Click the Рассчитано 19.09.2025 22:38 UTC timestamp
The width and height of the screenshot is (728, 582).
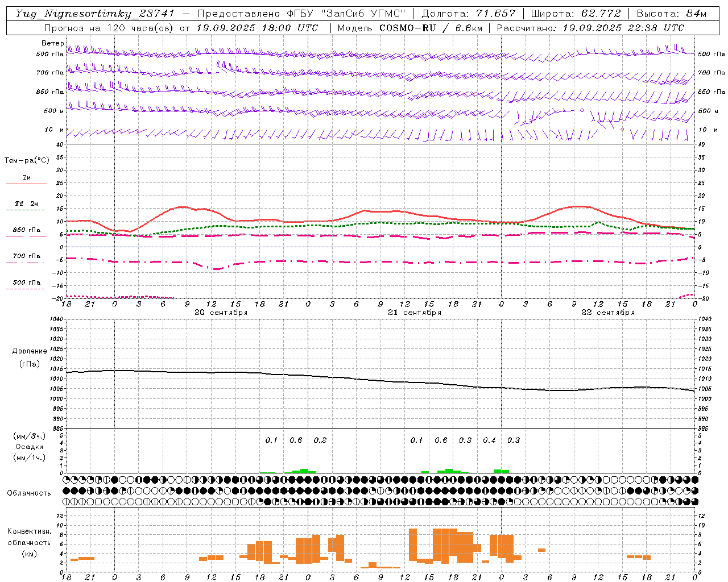(x=590, y=28)
